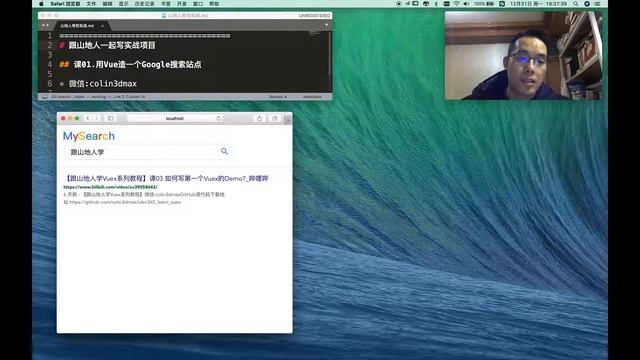Open the 编辑 menu
Screen dimensions: 640x360
(x=107, y=4)
